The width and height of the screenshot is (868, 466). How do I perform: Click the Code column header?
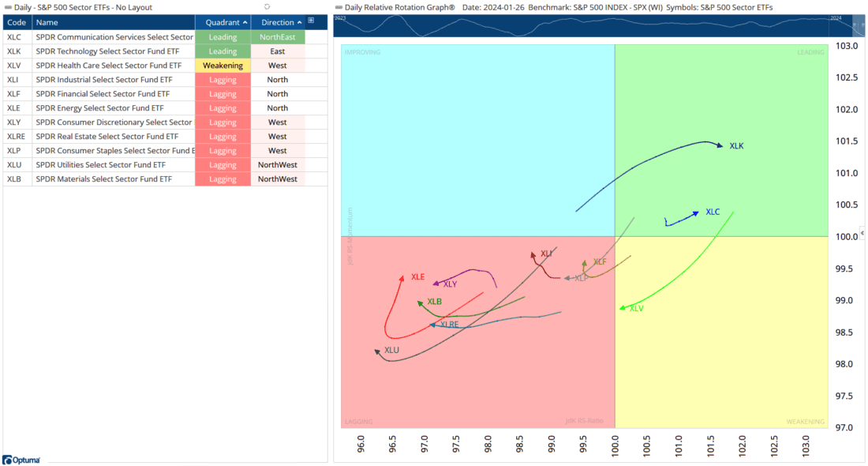(x=16, y=21)
